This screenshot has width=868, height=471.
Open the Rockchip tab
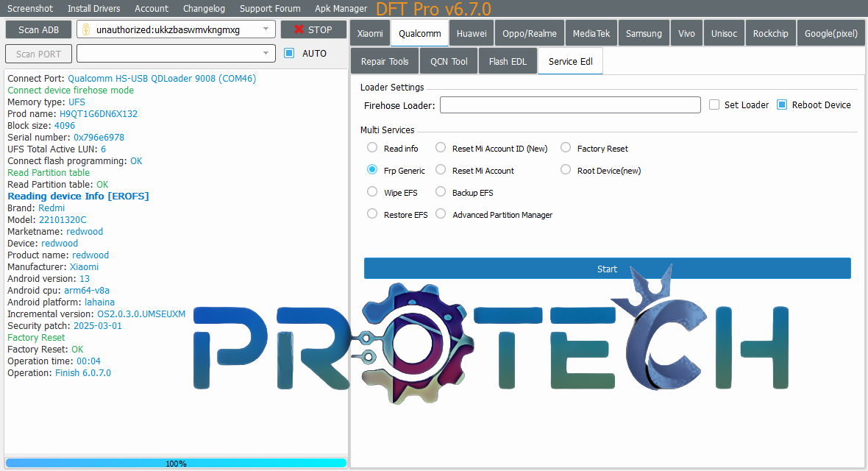[771, 33]
